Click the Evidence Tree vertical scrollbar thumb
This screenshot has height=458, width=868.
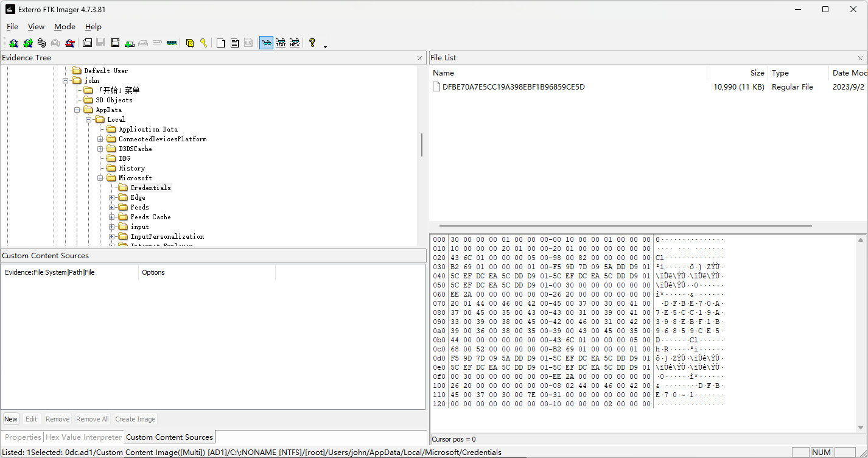click(421, 144)
